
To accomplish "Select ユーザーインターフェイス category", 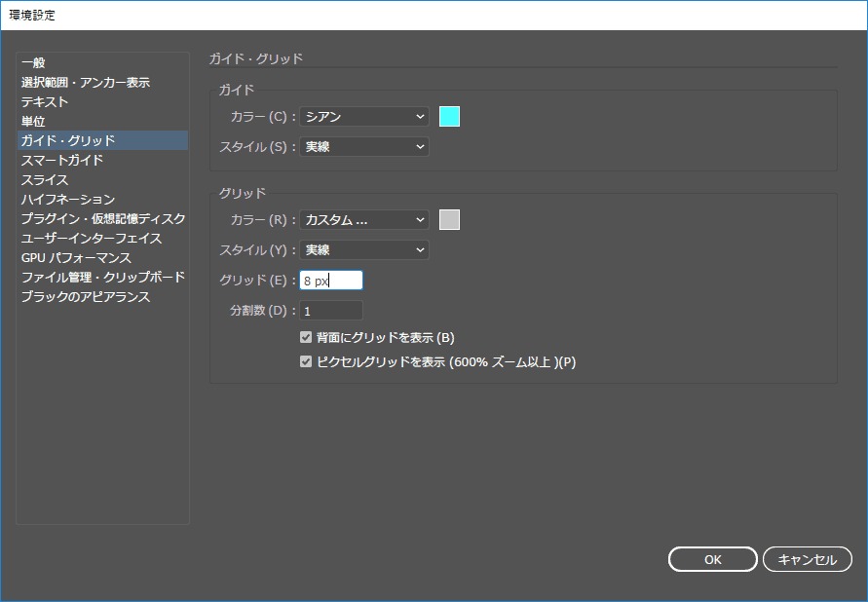I will tap(92, 239).
